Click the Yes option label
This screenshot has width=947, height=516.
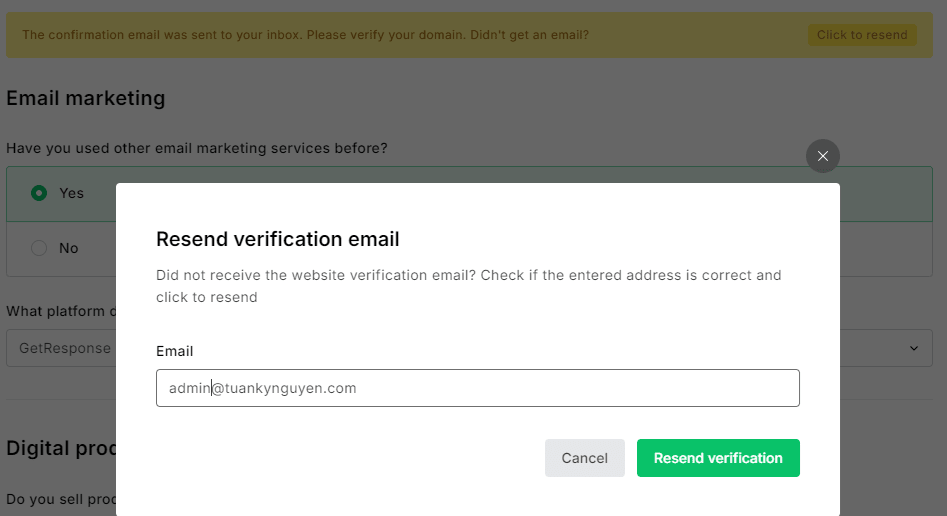[x=72, y=193]
